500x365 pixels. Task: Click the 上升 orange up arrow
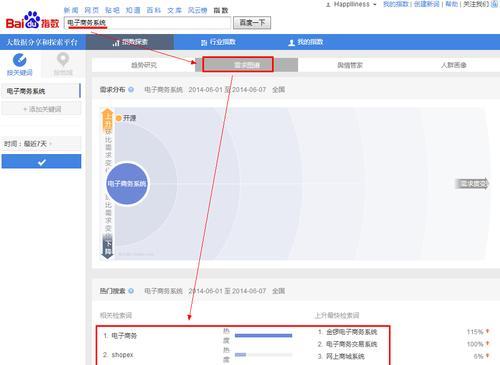click(107, 120)
